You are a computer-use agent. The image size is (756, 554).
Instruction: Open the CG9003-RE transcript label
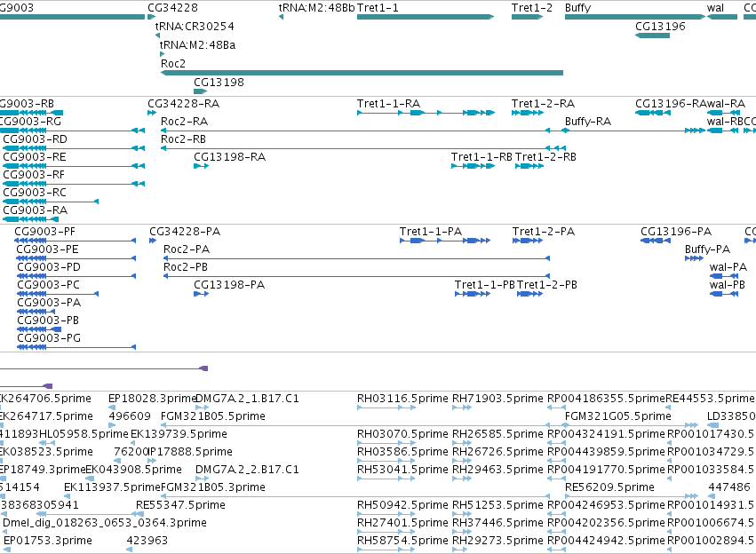[x=35, y=157]
